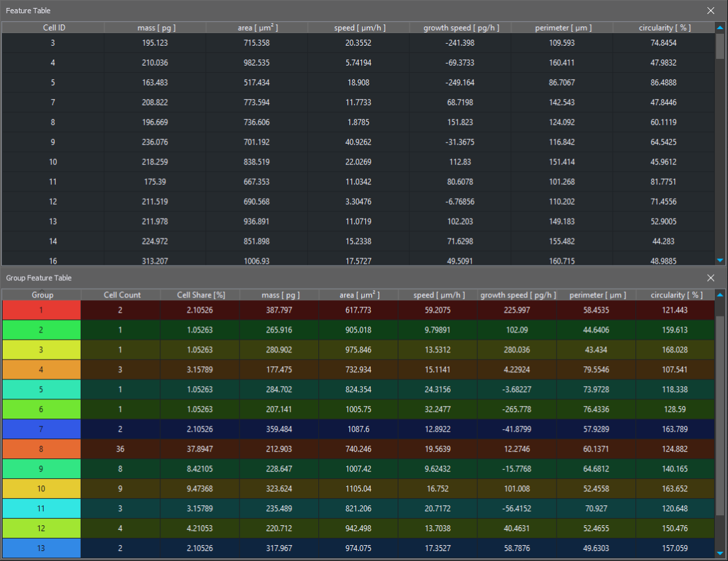This screenshot has width=728, height=561.
Task: Close the Feature Table panel
Action: click(x=711, y=11)
